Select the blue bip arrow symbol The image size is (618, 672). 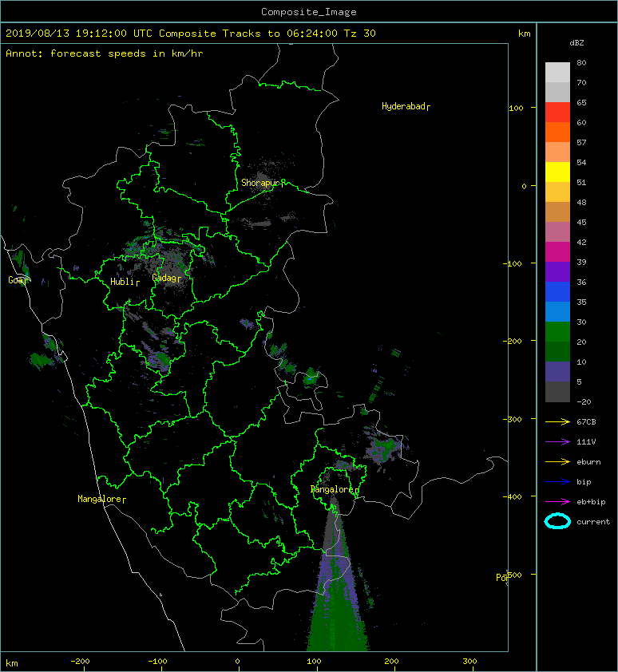pos(557,482)
